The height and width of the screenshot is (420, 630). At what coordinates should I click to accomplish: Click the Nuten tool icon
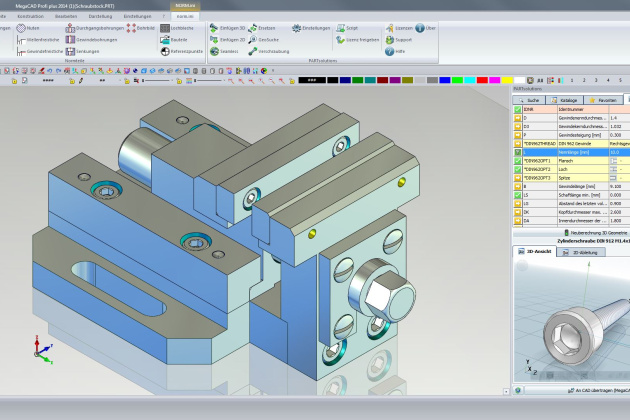pyautogui.click(x=21, y=28)
